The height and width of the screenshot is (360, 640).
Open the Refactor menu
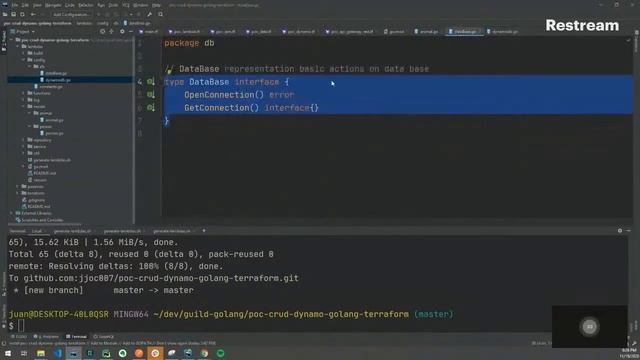coord(86,5)
